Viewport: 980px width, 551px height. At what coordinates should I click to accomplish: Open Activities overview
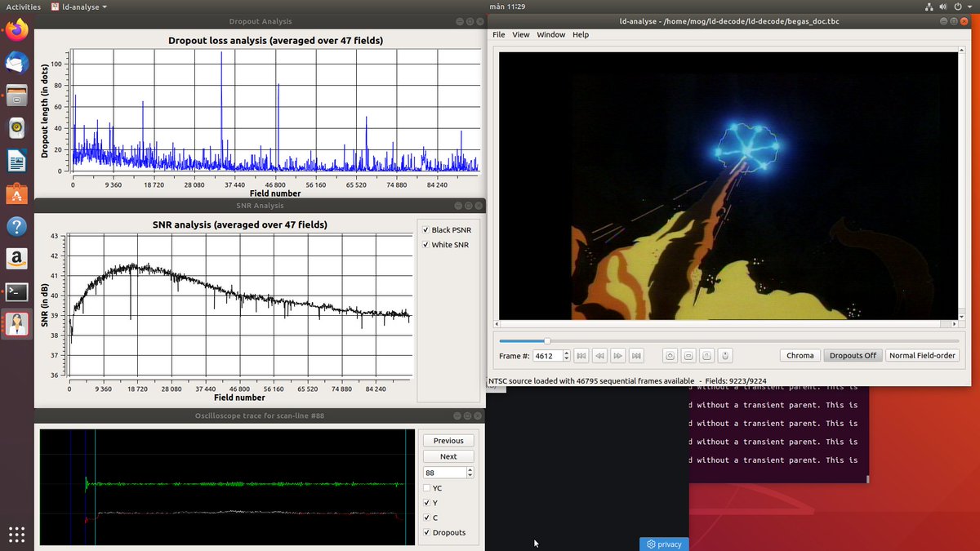(24, 7)
